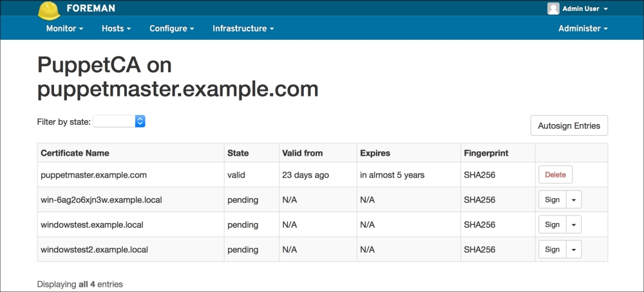Expand the Filter by state dropdown
The height and width of the screenshot is (292, 644).
pos(119,122)
